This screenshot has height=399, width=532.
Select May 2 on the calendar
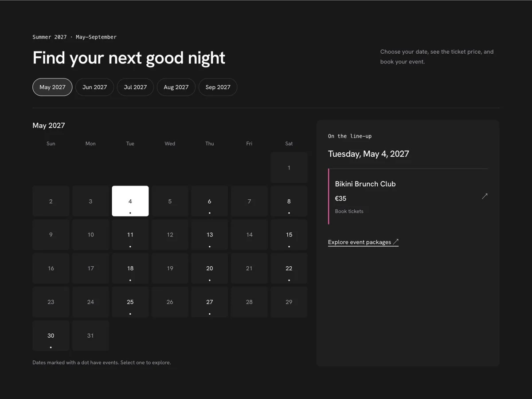pyautogui.click(x=51, y=201)
